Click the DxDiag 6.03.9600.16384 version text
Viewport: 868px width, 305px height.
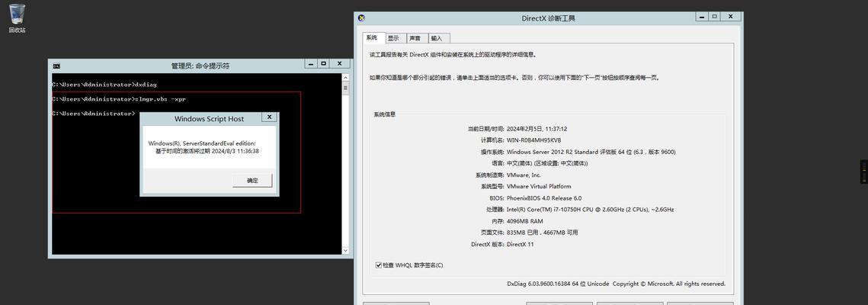pyautogui.click(x=616, y=284)
